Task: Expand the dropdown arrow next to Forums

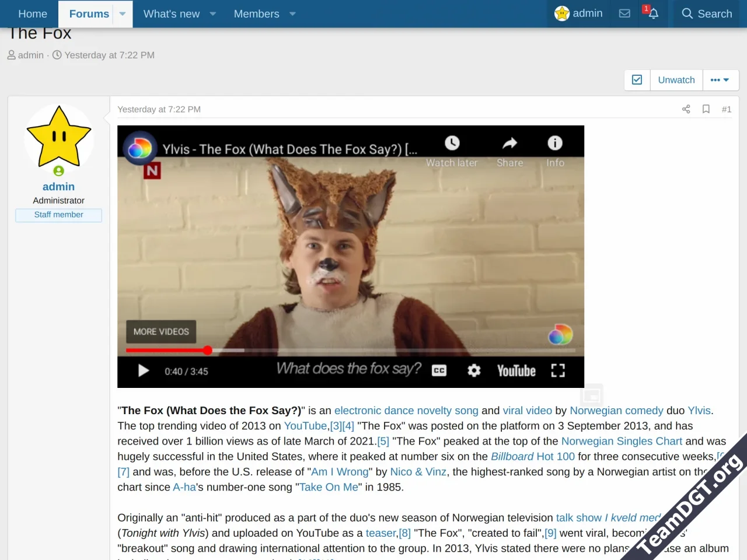Action: (x=122, y=13)
